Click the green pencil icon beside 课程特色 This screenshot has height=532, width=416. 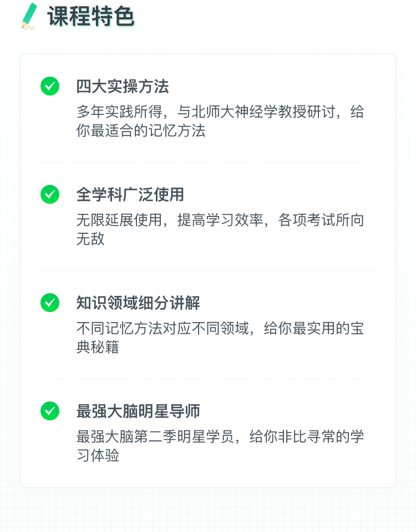click(29, 16)
